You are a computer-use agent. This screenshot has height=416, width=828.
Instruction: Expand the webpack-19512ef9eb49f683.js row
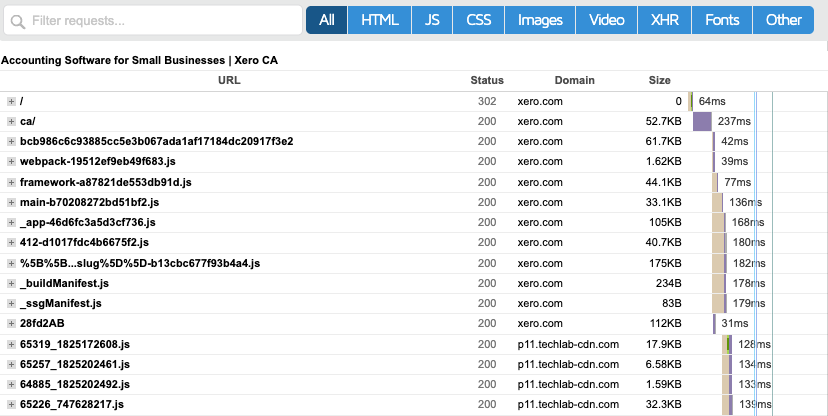point(11,162)
